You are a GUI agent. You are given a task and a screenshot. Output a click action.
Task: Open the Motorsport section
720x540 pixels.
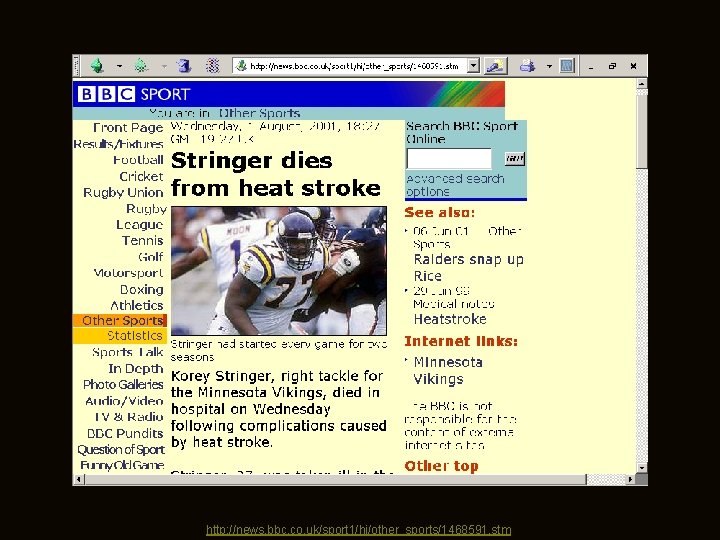click(x=128, y=273)
